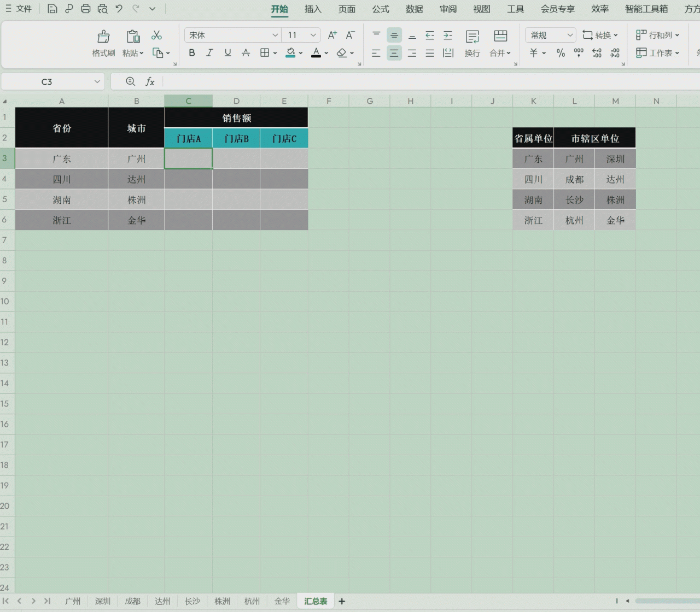
Task: Toggle Underline formatting
Action: pyautogui.click(x=228, y=53)
